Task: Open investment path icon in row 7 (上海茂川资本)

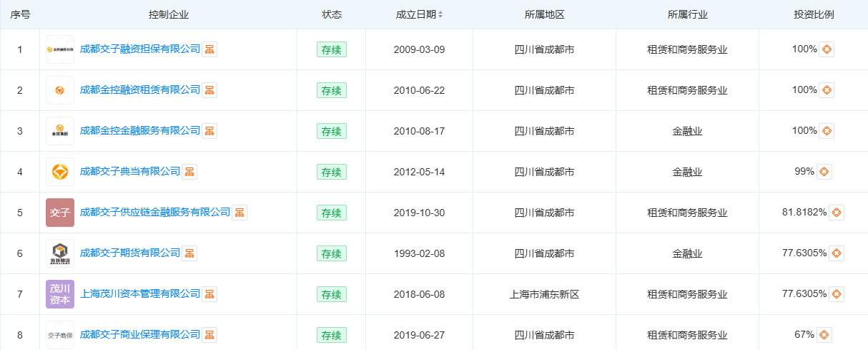Action: pyautogui.click(x=837, y=294)
